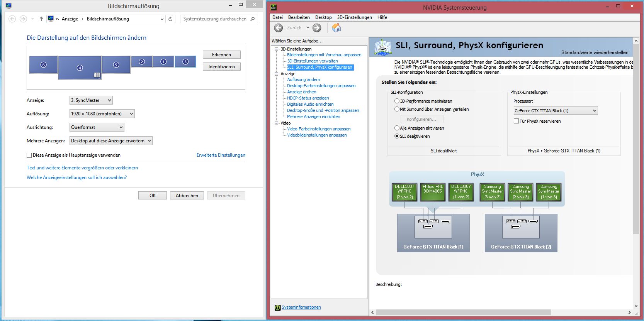Open Erweiterte Einstellungen link
This screenshot has height=321, width=644.
click(221, 155)
